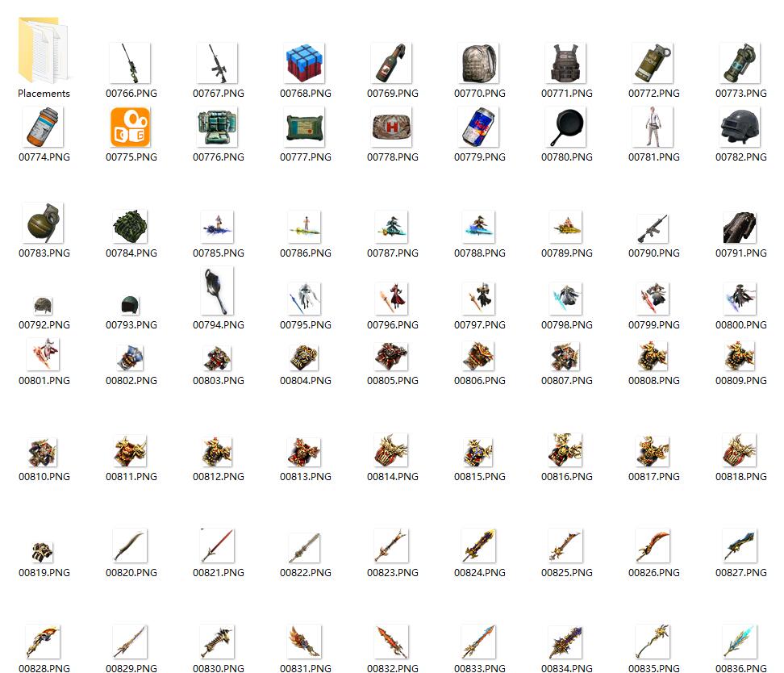Click the filename label 00788.PNG
The image size is (784, 673).
click(479, 253)
